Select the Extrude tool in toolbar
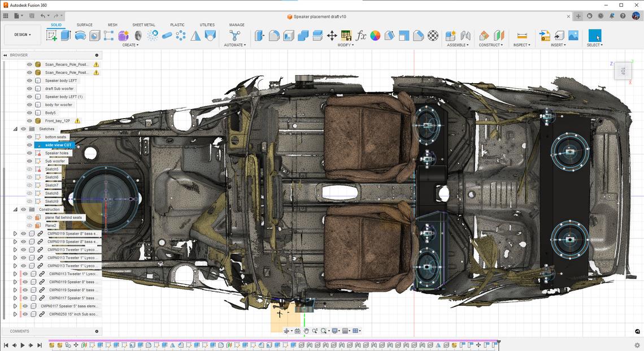The image size is (644, 351). click(66, 36)
